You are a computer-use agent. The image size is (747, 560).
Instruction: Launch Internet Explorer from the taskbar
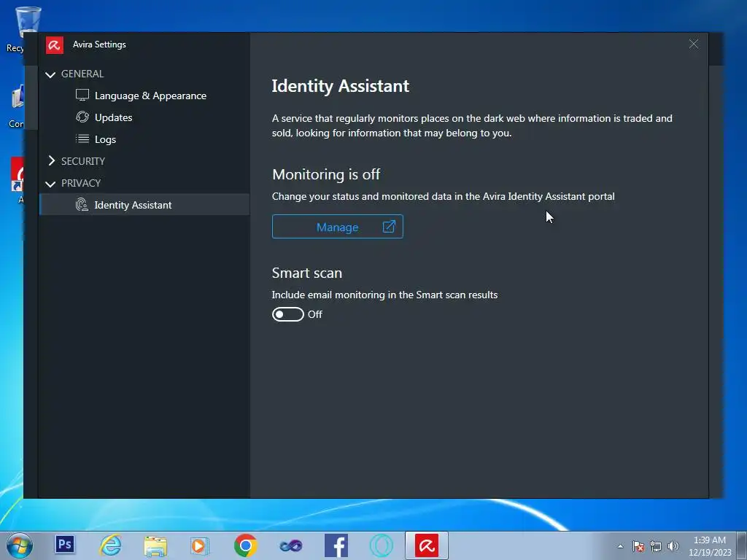(110, 545)
